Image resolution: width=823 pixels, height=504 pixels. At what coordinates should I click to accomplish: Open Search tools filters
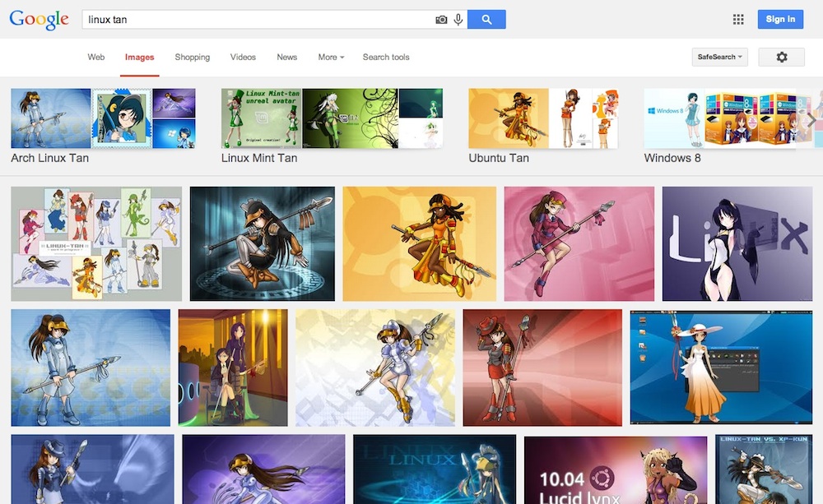coord(386,58)
